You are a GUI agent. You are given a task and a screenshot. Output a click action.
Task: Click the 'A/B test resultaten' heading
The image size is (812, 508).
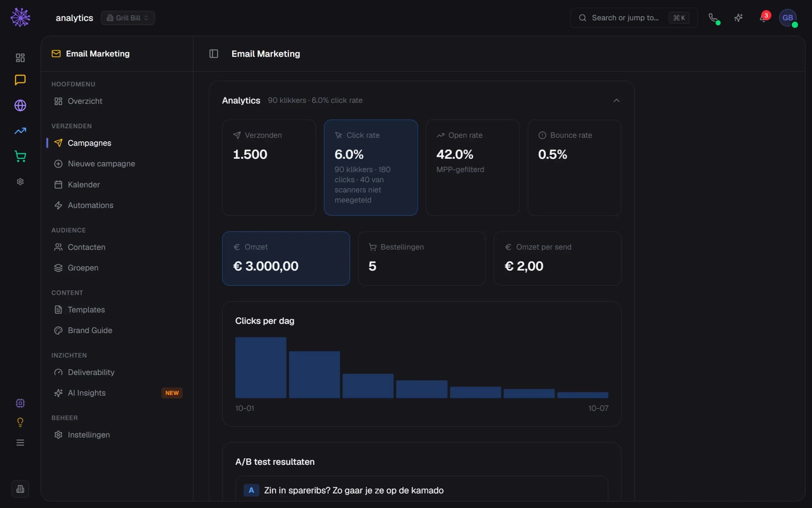pyautogui.click(x=275, y=462)
